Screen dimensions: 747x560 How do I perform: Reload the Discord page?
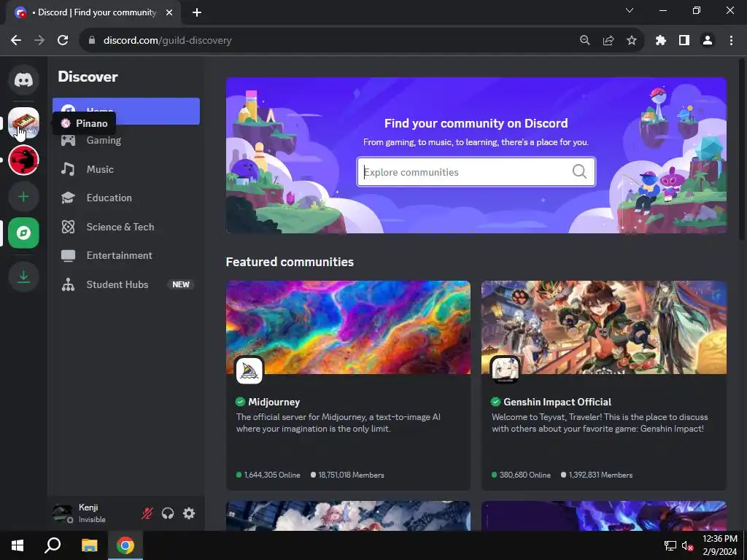pyautogui.click(x=63, y=41)
